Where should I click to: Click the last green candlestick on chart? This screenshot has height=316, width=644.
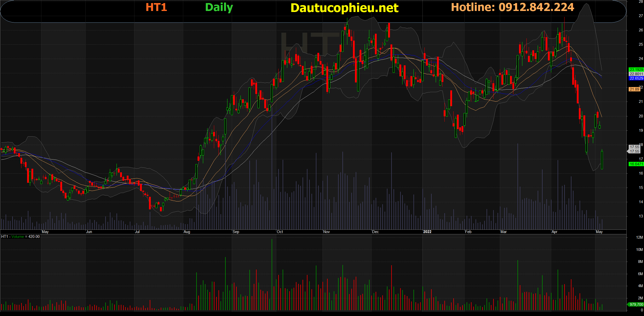pos(602,160)
